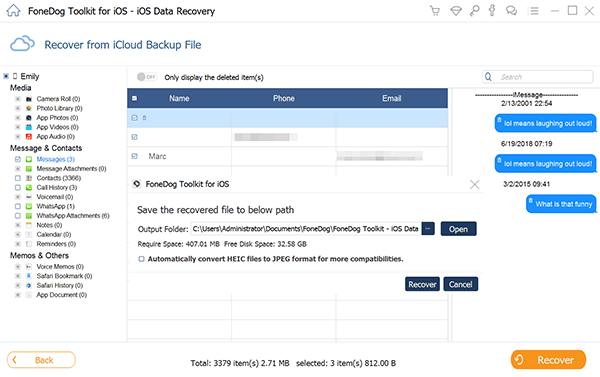Cancel the save path dialog
The width and height of the screenshot is (600, 377).
coord(460,284)
